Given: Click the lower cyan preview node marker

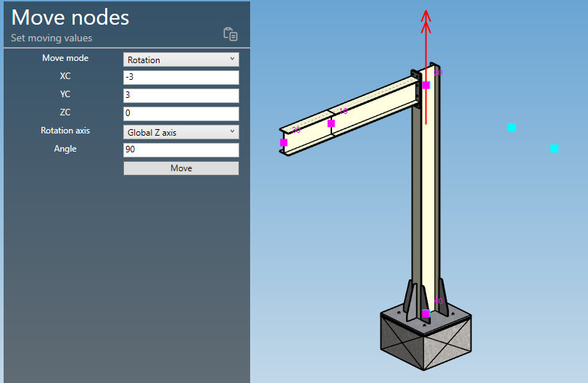Looking at the screenshot, I should [554, 149].
